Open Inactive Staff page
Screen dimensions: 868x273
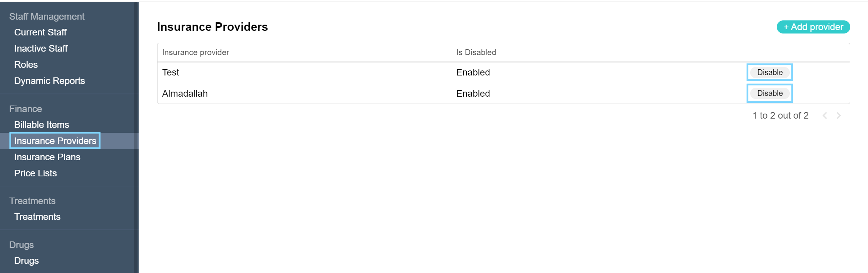point(41,49)
